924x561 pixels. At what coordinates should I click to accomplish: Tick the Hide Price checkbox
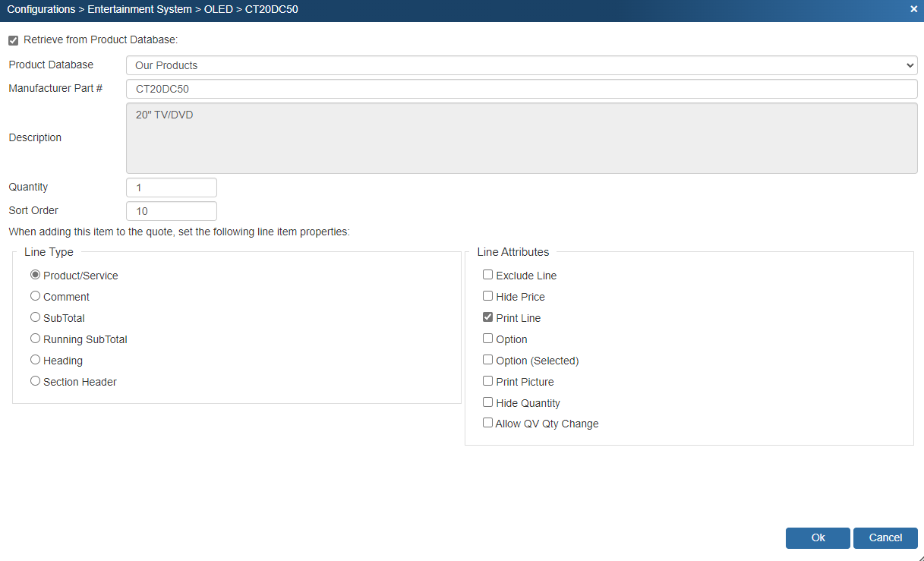click(x=488, y=296)
